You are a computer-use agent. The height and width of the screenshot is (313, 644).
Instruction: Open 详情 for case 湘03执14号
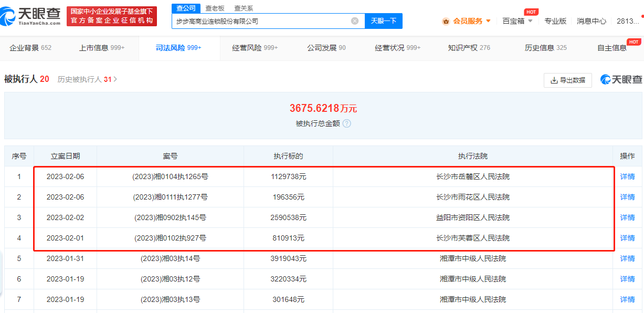[x=627, y=259]
